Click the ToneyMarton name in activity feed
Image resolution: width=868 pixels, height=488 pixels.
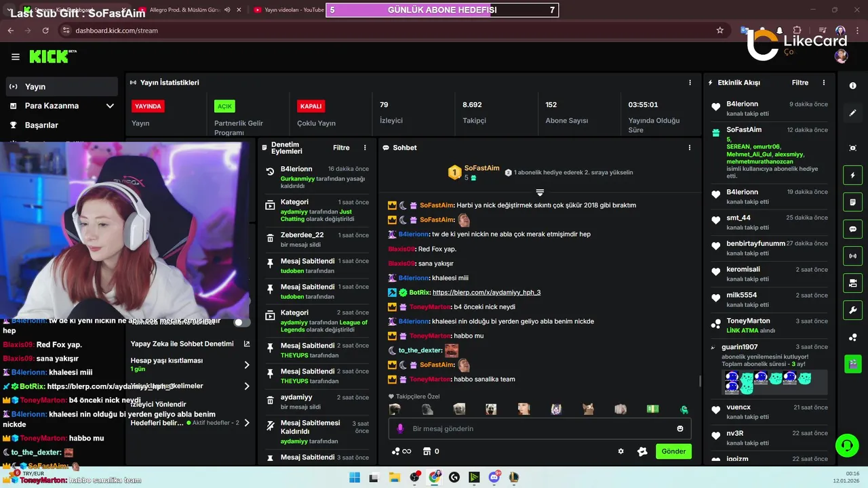point(748,321)
